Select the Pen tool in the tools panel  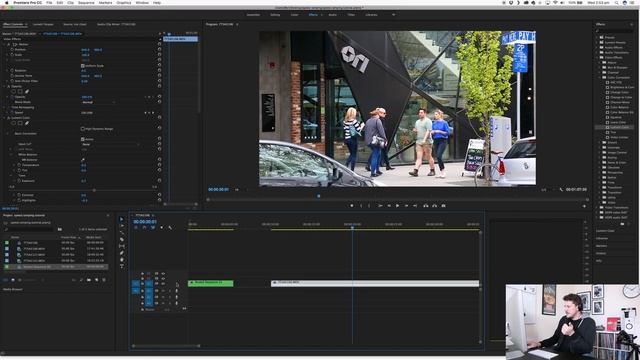[x=121, y=253]
